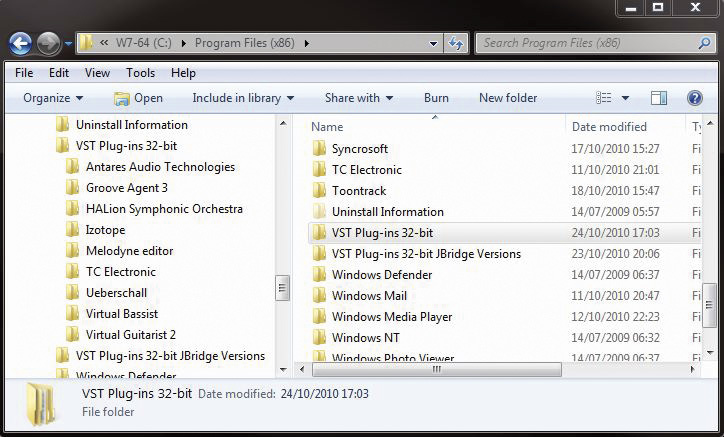
Task: Open arrow after W7-64 (C:) breadcrumb
Action: coord(184,43)
